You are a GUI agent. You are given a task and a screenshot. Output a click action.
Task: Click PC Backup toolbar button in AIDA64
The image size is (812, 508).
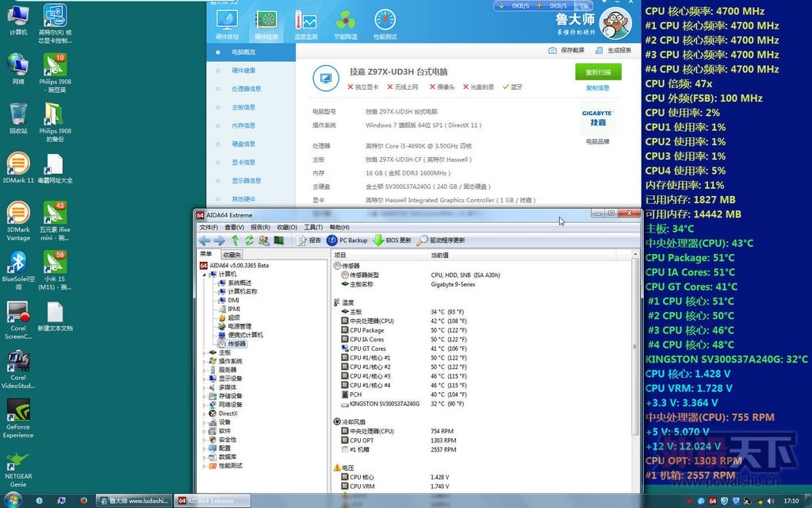coord(347,241)
